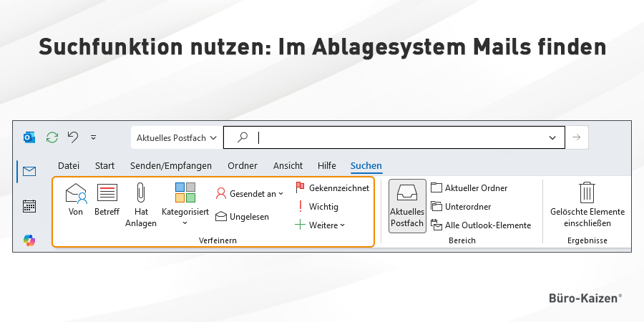The width and height of the screenshot is (644, 322).
Task: Select Alle Outlook-Elemente scope
Action: [x=481, y=225]
